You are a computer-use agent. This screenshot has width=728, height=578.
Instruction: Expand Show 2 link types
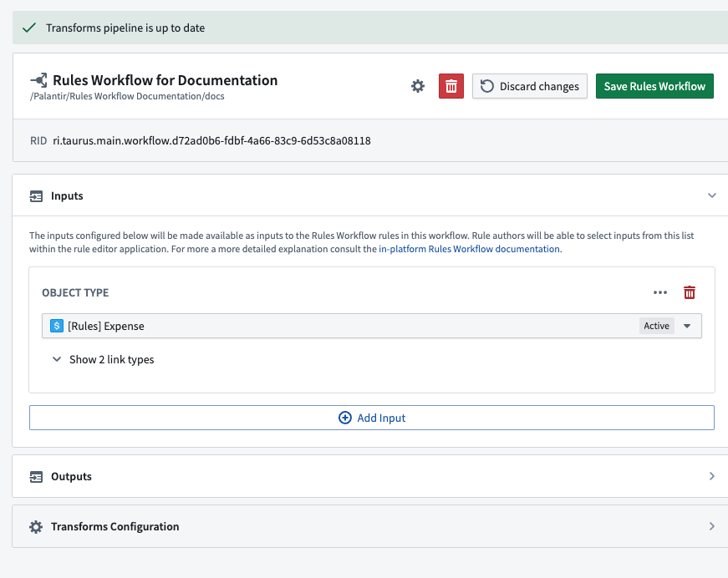103,359
